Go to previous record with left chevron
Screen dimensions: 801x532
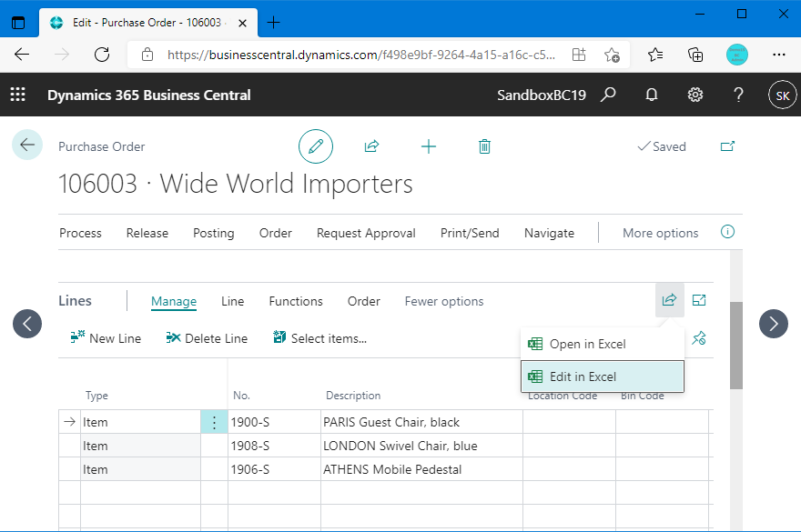[27, 324]
